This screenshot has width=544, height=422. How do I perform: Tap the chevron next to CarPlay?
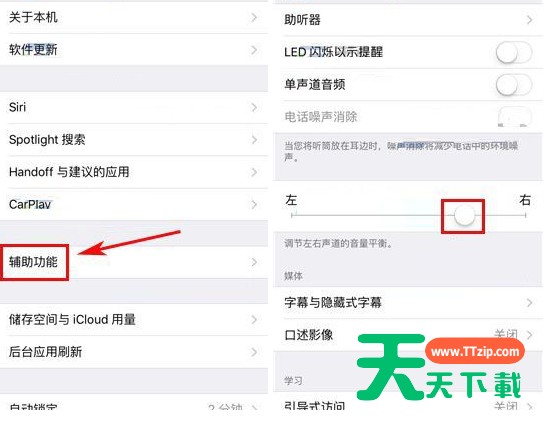[x=254, y=204]
